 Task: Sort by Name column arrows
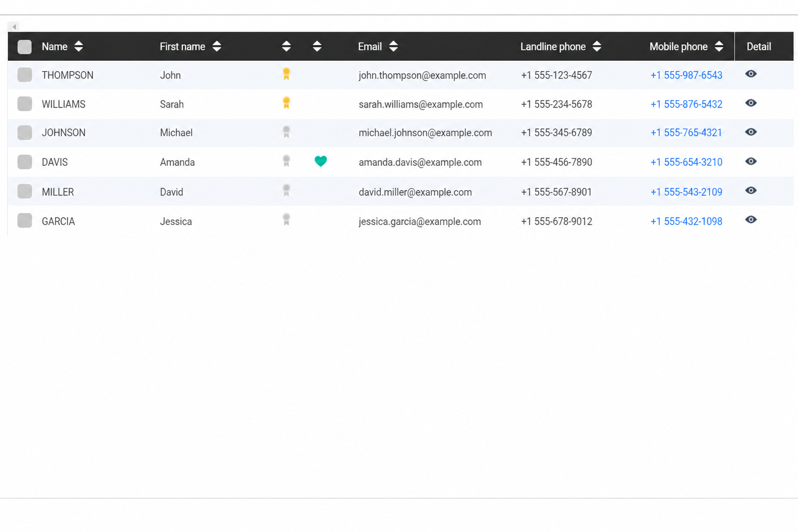click(78, 46)
